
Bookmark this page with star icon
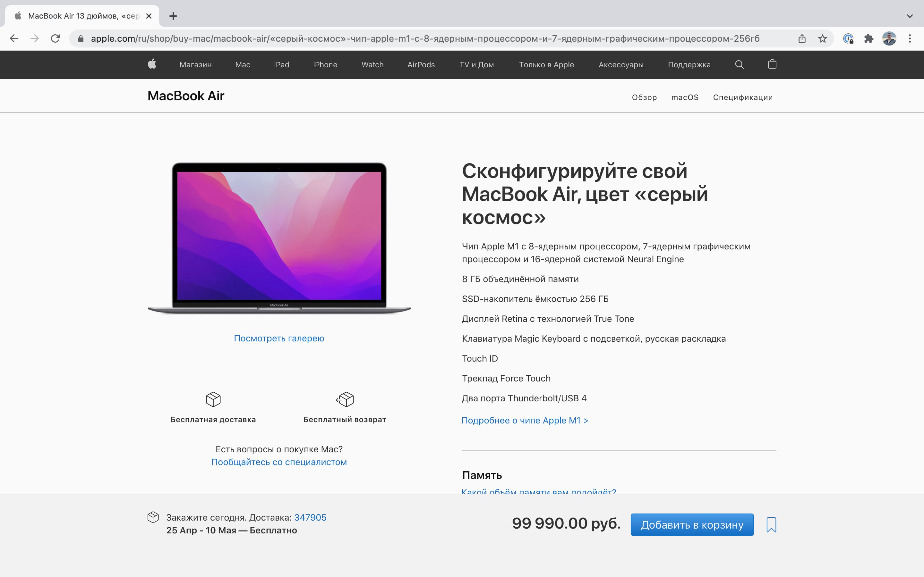point(822,38)
